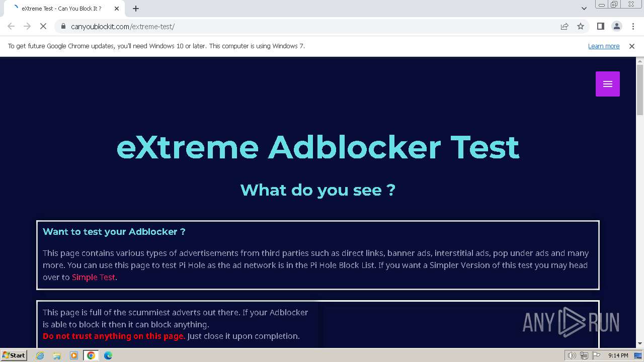The image size is (644, 362).
Task: Follow the Simple Test link
Action: pos(94,277)
